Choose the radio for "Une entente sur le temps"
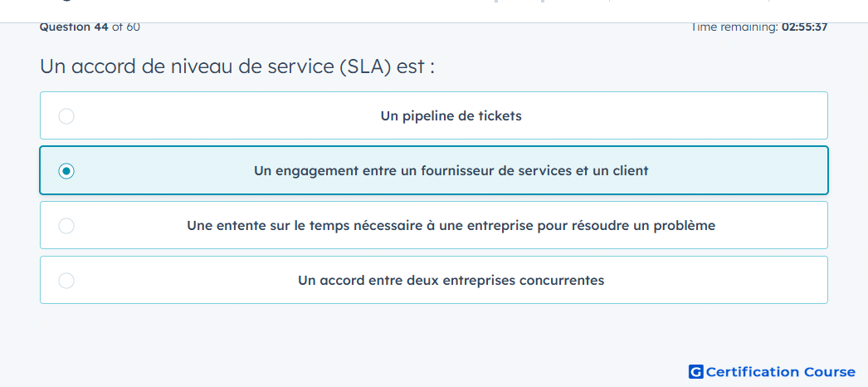This screenshot has width=868, height=387. point(66,226)
